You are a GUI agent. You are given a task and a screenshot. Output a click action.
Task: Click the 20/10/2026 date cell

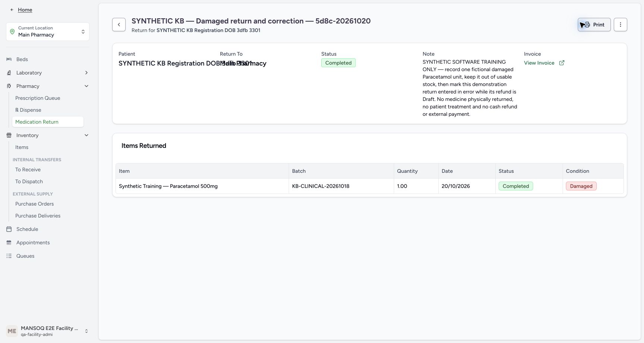point(467,186)
